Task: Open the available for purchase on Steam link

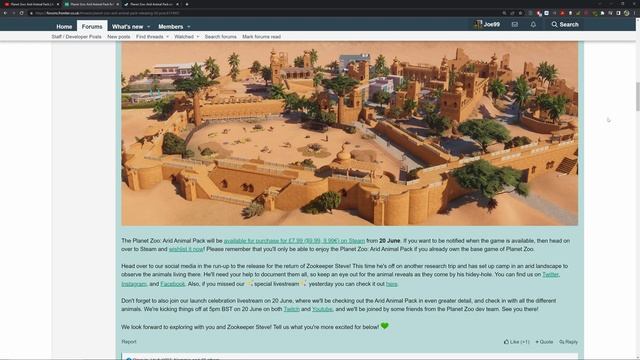Action: click(x=294, y=241)
